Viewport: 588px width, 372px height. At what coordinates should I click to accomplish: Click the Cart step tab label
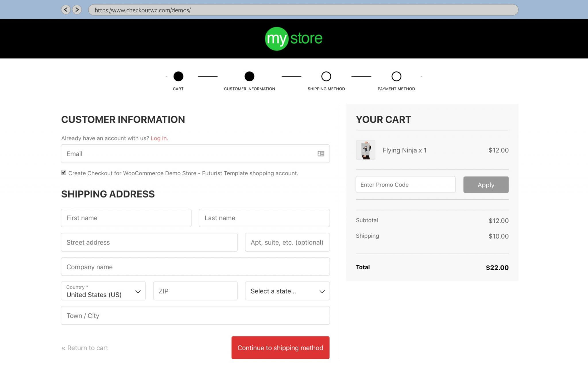point(178,88)
